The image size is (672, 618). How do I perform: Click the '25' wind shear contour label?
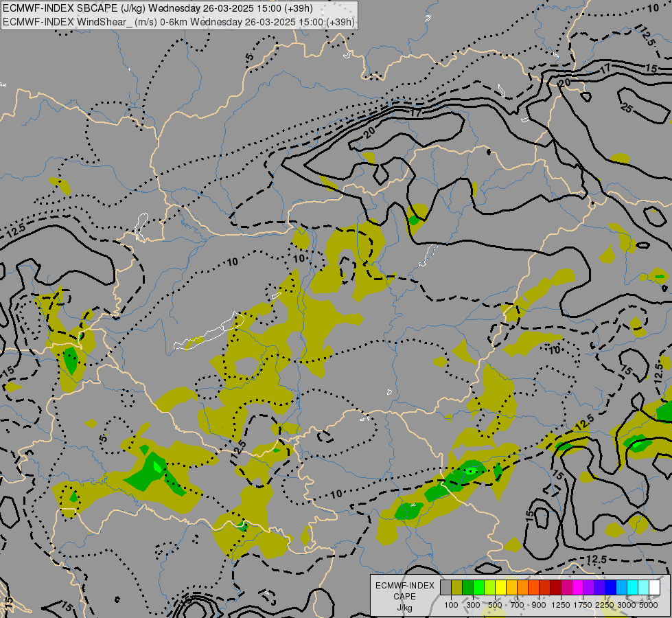tap(627, 108)
